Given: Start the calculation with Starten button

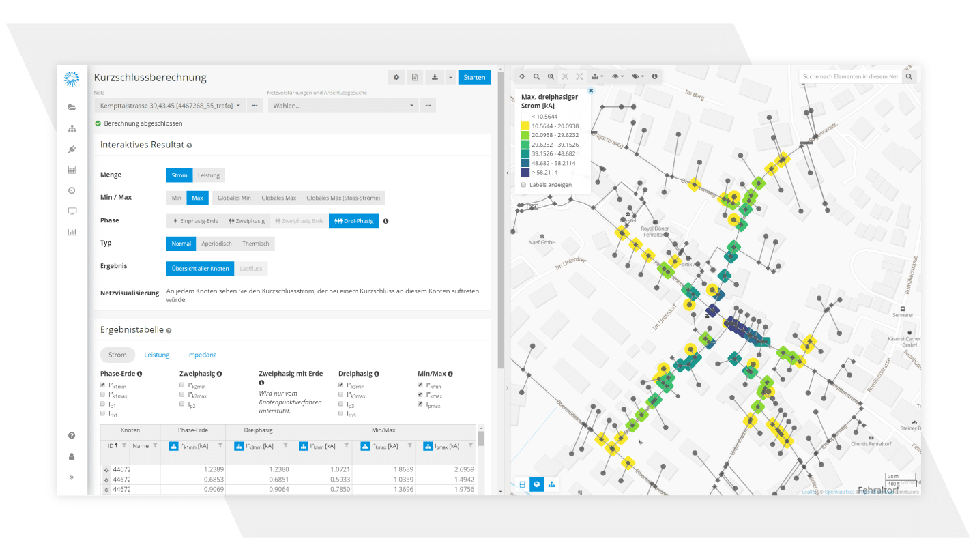Looking at the screenshot, I should (474, 78).
